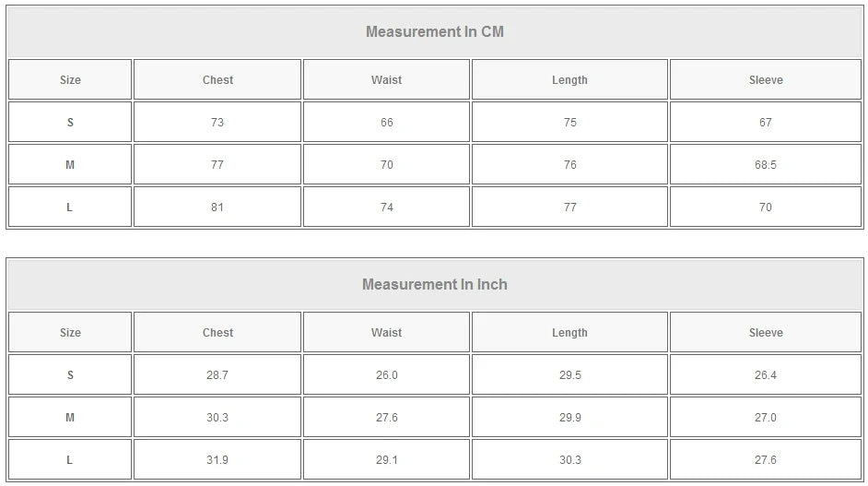Viewport: 868px width, 486px height.
Task: Select the Sleeve header in the CM table
Action: (765, 80)
